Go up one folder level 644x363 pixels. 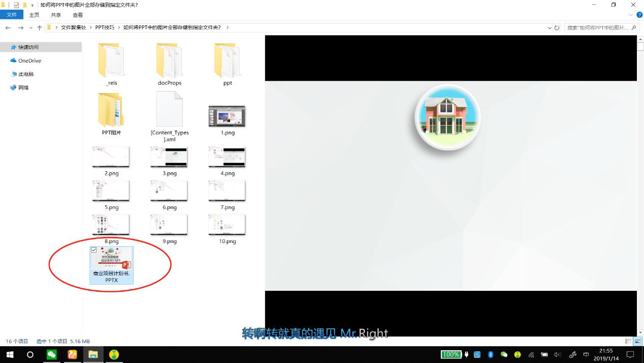pos(40,27)
